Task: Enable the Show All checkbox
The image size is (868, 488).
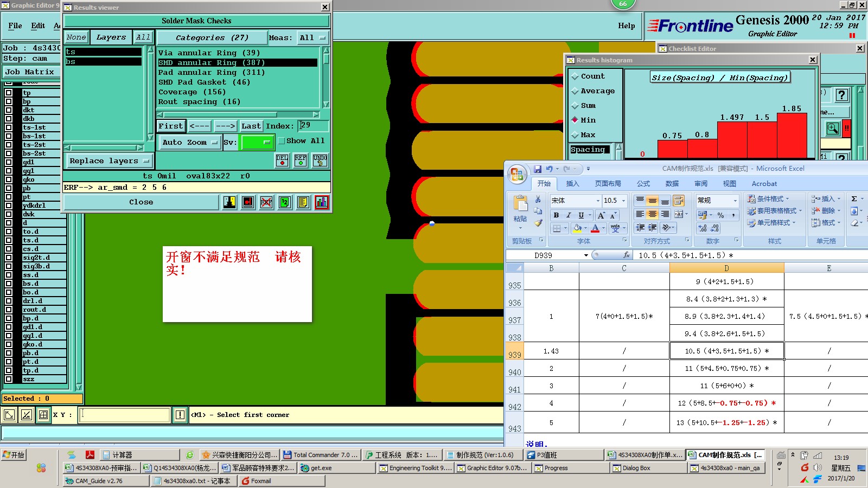Action: 281,141
